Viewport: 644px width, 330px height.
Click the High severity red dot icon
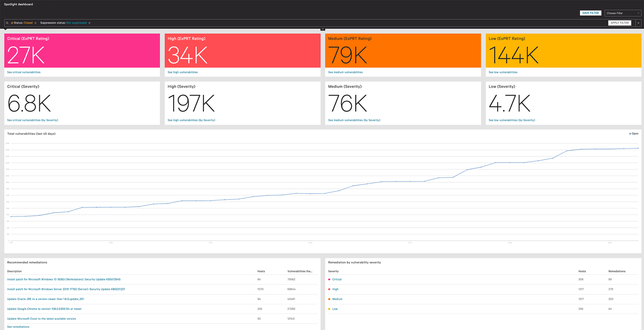pos(329,289)
